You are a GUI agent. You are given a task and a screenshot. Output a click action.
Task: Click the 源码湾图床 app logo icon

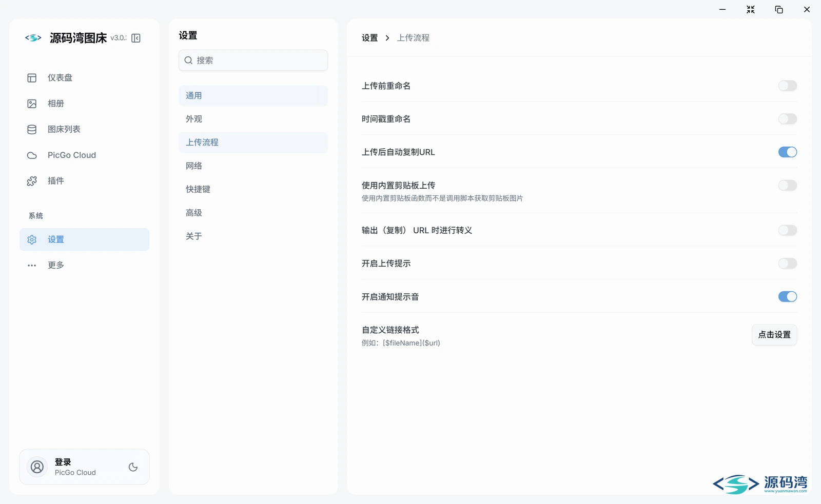pyautogui.click(x=33, y=38)
